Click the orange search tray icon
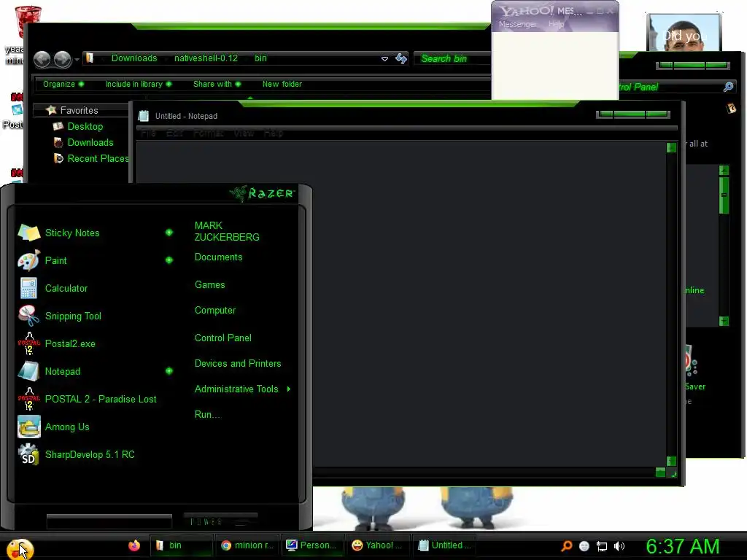The height and width of the screenshot is (560, 747). click(566, 545)
